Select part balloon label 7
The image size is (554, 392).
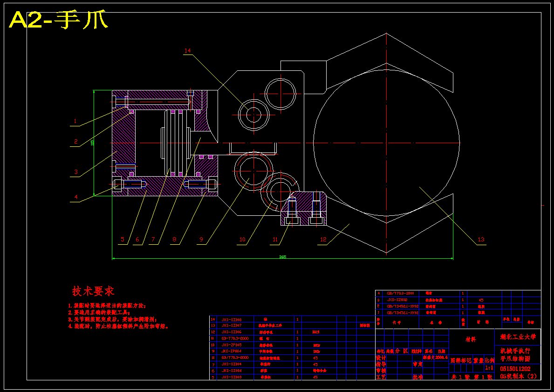153,240
